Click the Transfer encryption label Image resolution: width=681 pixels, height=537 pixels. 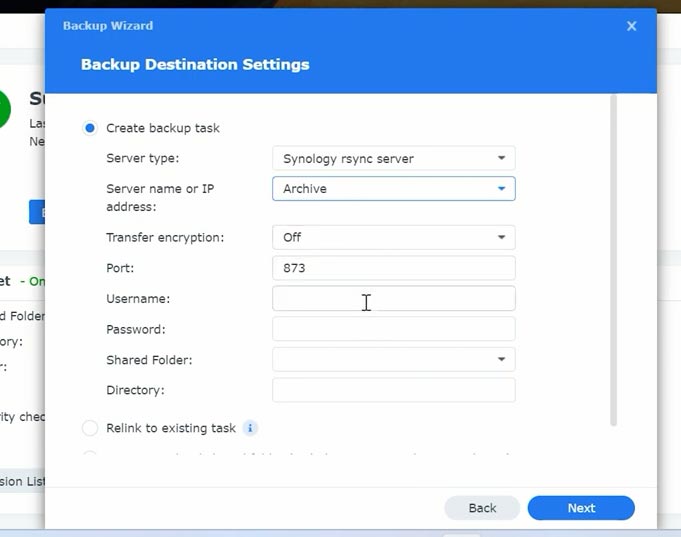(x=165, y=238)
